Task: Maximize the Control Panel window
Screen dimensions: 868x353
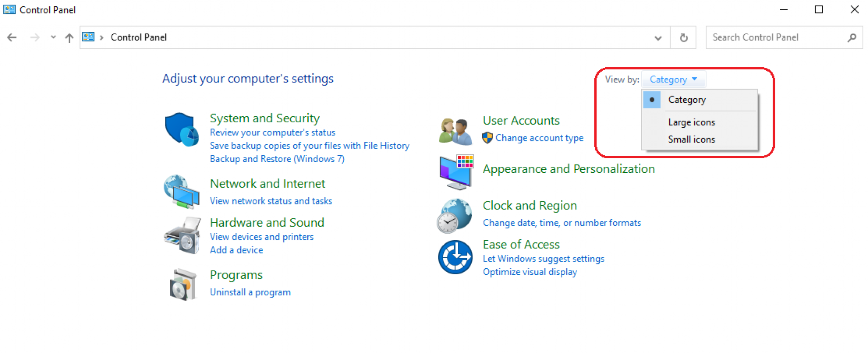Action: (819, 10)
